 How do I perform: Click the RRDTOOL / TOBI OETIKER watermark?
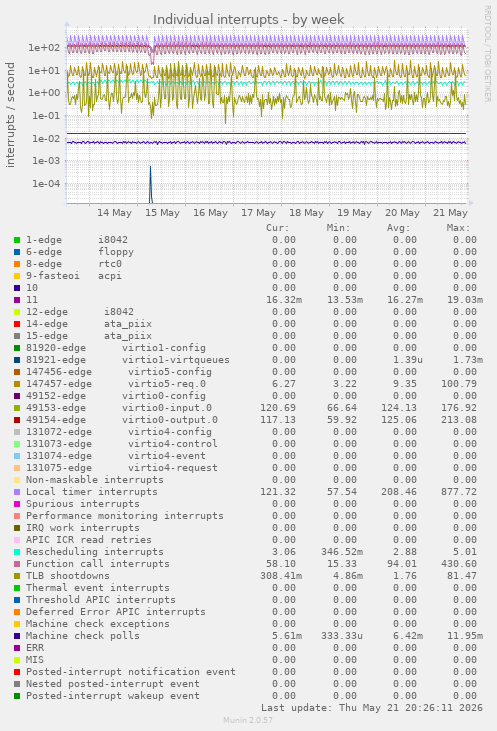coord(487,54)
